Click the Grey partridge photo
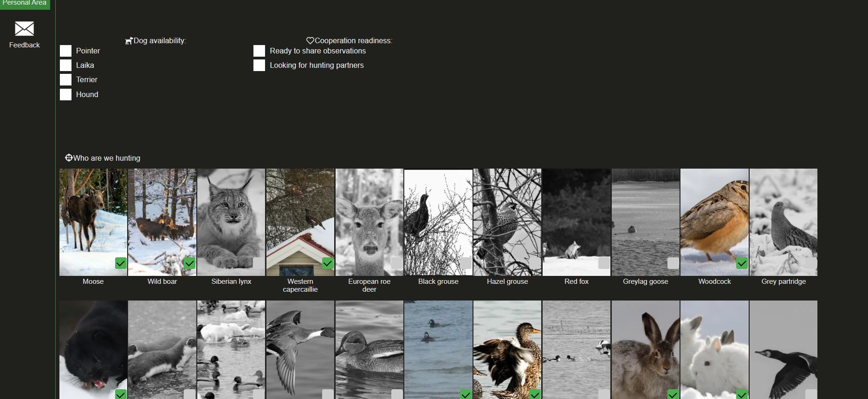This screenshot has width=868, height=399. click(784, 222)
